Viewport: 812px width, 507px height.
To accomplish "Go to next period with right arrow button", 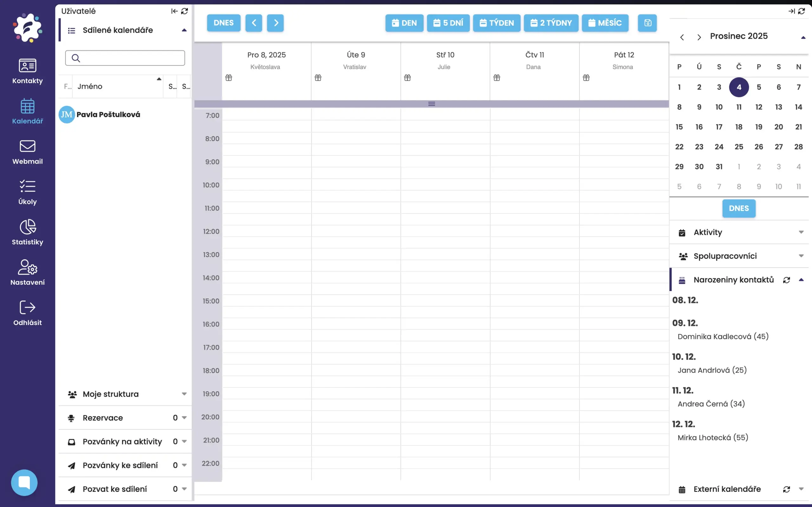I will [275, 23].
